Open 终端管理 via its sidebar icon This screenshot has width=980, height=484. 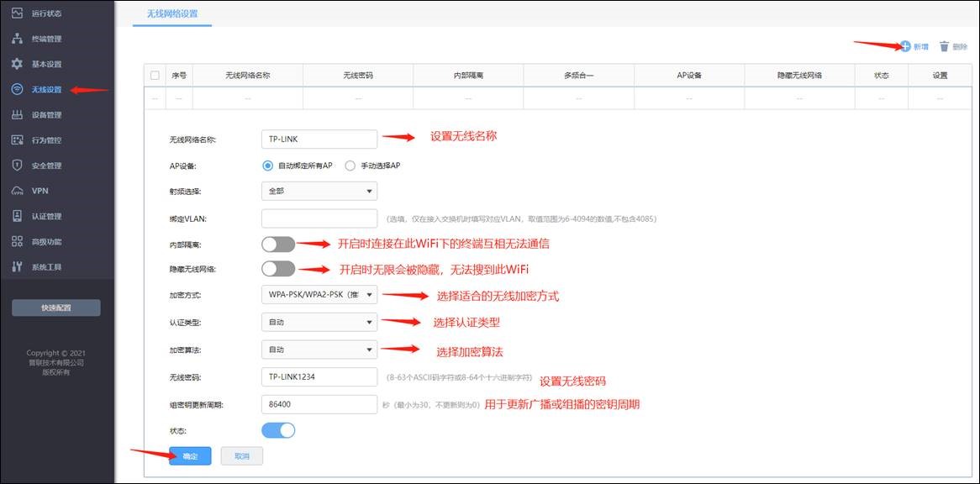point(17,39)
